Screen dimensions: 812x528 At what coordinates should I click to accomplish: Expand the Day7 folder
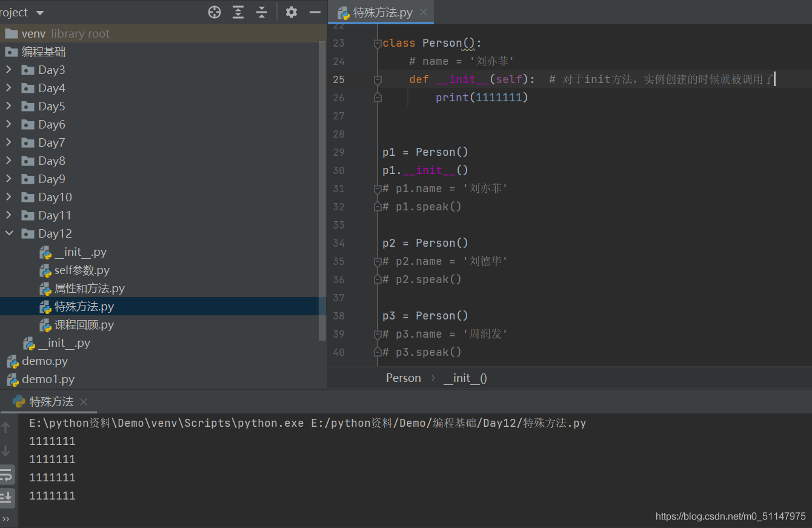tap(8, 142)
